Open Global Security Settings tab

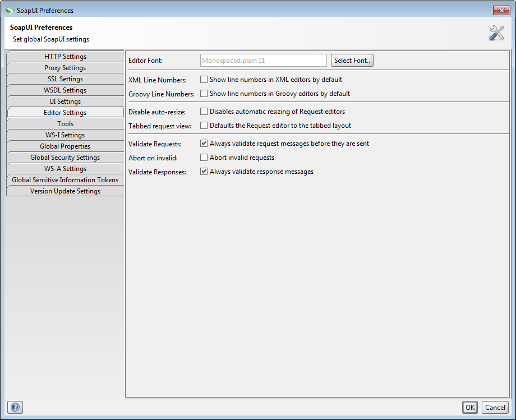pyautogui.click(x=65, y=158)
